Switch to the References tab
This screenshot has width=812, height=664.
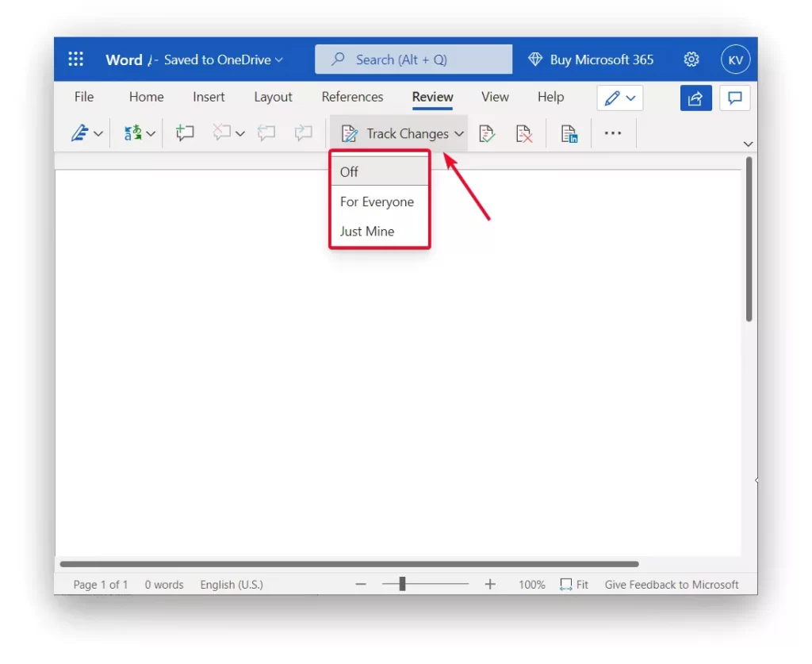coord(352,97)
